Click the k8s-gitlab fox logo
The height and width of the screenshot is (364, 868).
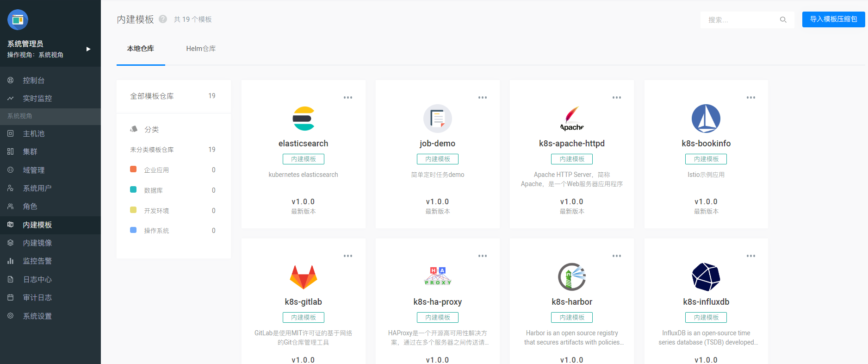click(303, 277)
